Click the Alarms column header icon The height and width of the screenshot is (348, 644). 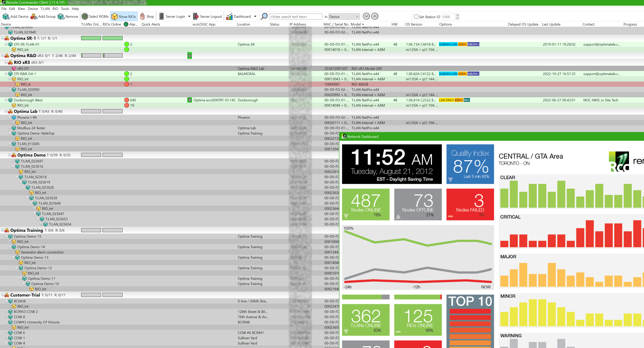click(126, 24)
